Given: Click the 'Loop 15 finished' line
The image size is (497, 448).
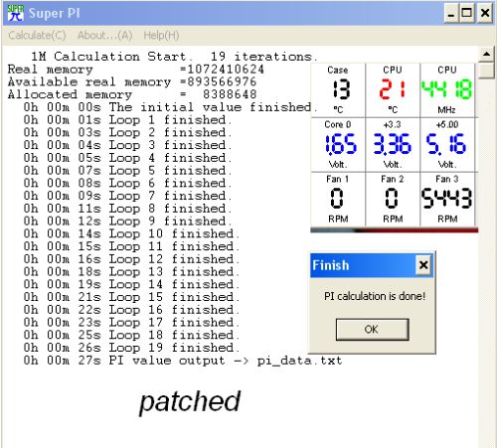Looking at the screenshot, I should tap(131, 297).
